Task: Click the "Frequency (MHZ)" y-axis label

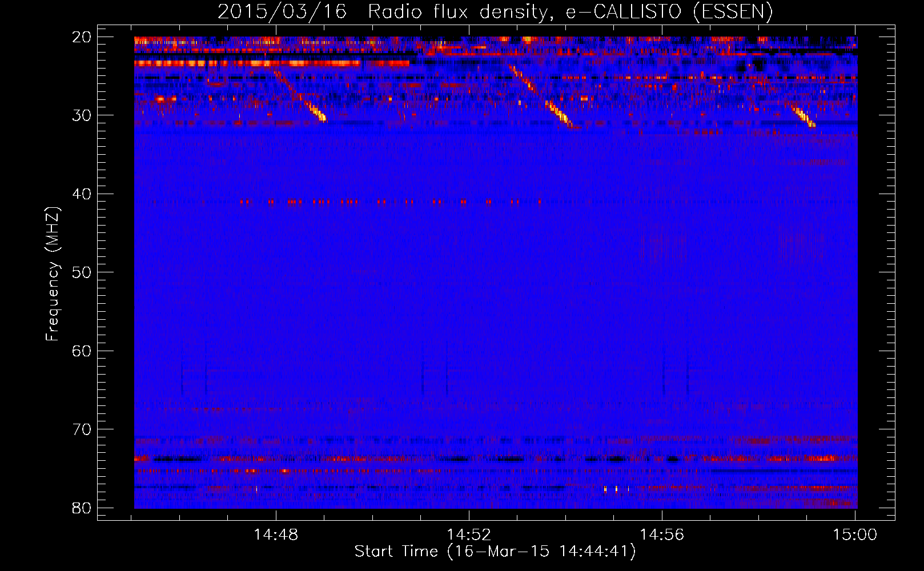Action: [x=53, y=274]
